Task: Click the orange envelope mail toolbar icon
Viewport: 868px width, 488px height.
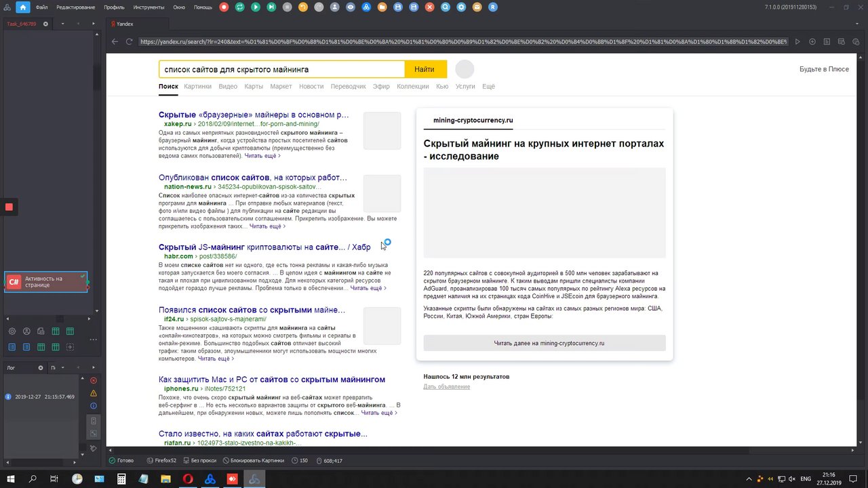Action: (477, 7)
